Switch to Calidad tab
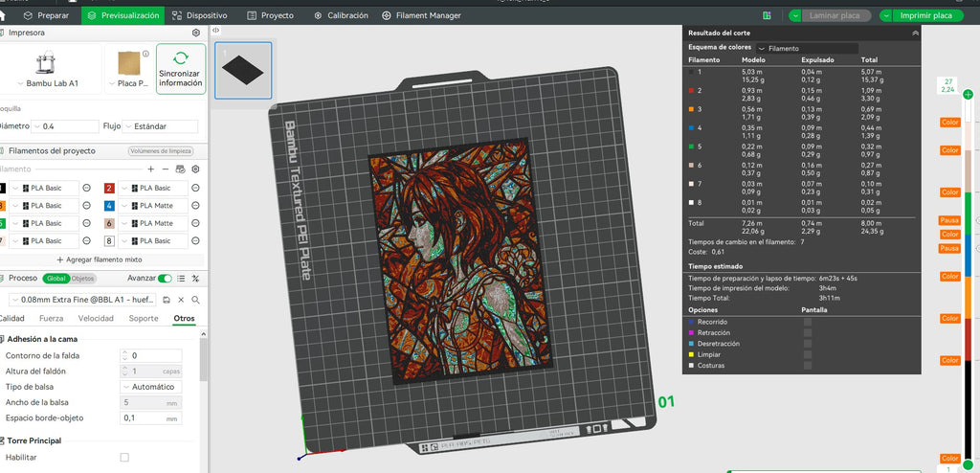The height and width of the screenshot is (473, 980). coord(11,319)
